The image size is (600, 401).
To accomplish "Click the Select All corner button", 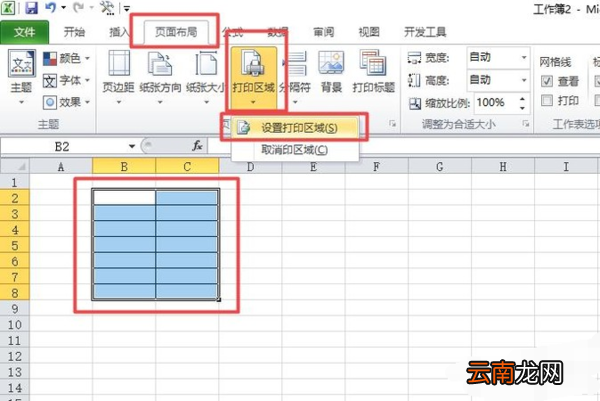I will pos(15,167).
